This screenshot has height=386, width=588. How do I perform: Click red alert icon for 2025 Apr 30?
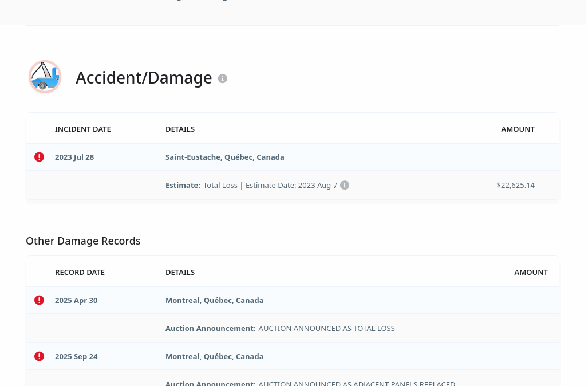pyautogui.click(x=39, y=300)
